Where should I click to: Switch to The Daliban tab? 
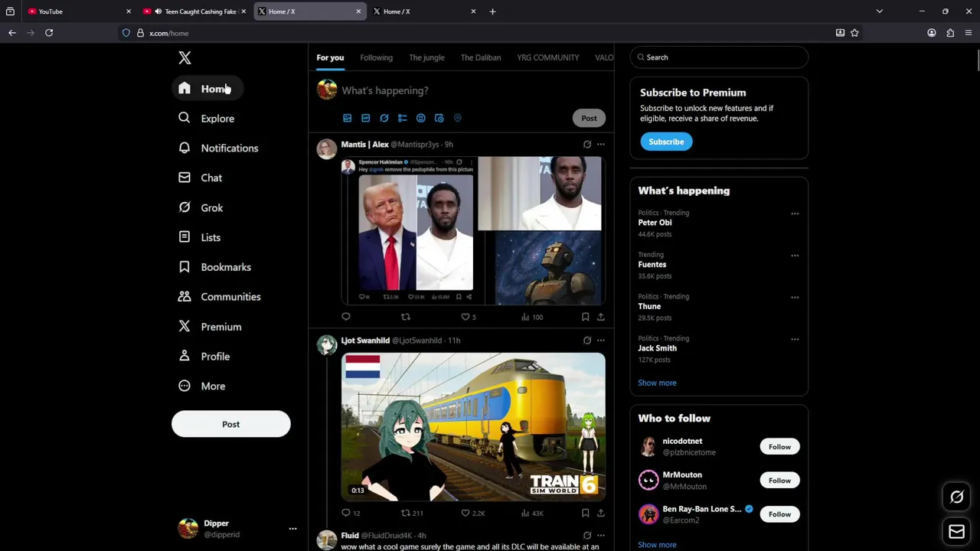481,57
